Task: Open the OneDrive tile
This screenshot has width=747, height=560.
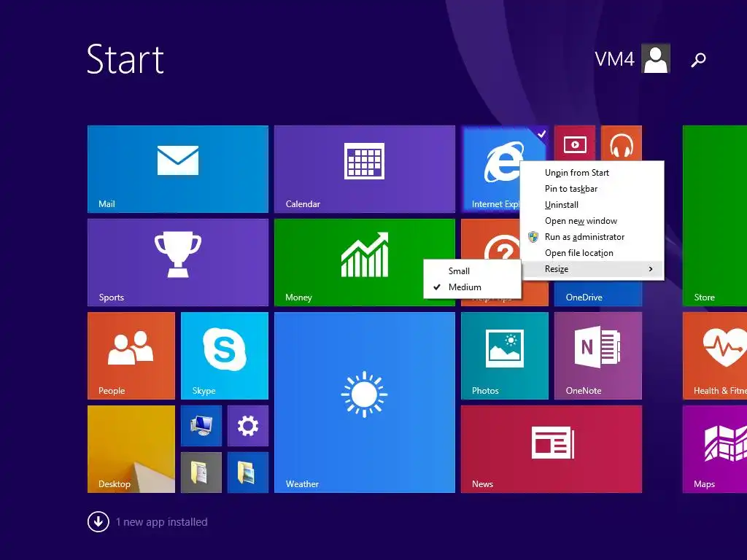Action: 598,294
